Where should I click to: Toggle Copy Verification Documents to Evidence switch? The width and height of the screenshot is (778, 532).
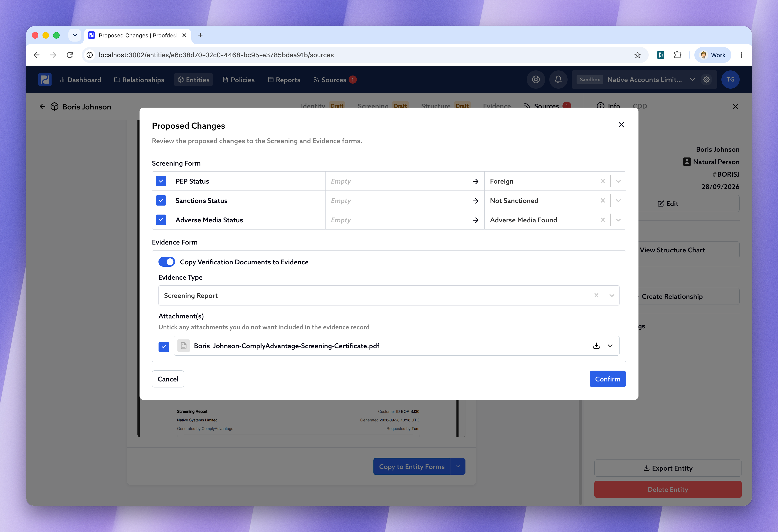[167, 262]
